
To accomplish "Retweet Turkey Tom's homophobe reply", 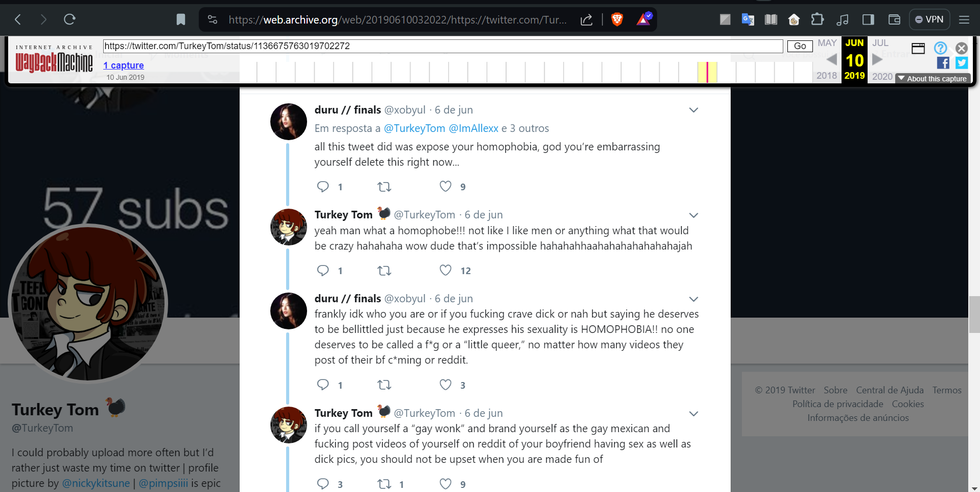I will click(384, 271).
